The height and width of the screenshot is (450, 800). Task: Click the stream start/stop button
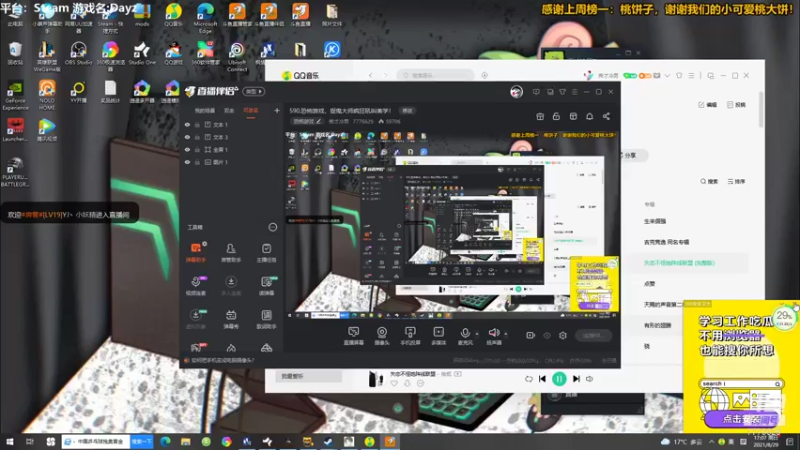[x=594, y=336]
